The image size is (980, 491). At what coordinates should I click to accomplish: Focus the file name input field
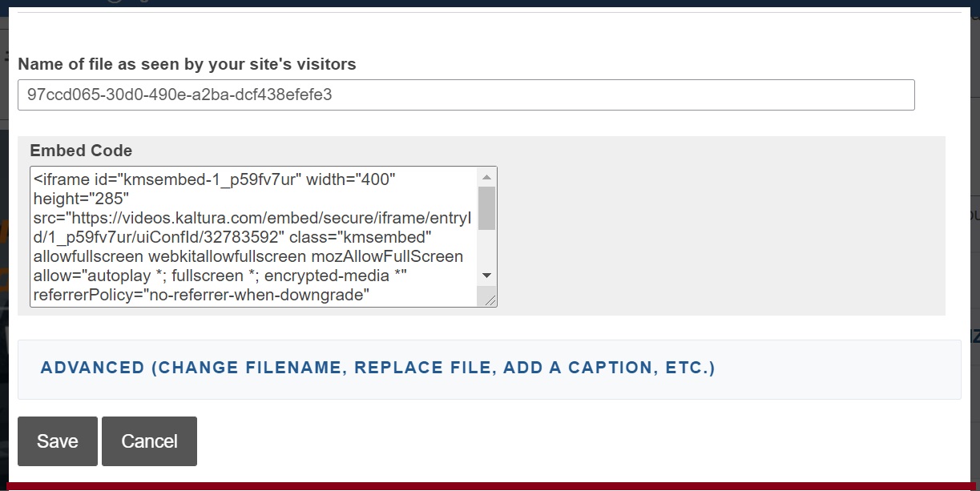click(x=466, y=95)
